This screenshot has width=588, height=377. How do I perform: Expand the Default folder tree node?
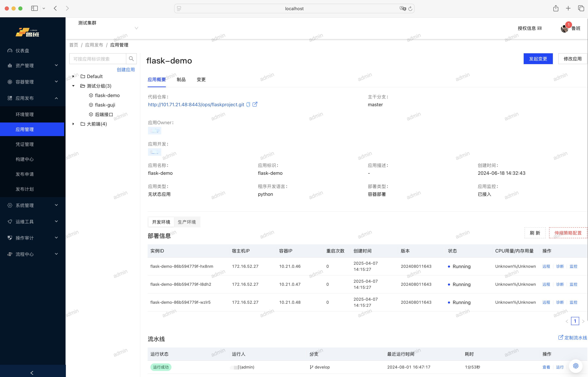[73, 76]
